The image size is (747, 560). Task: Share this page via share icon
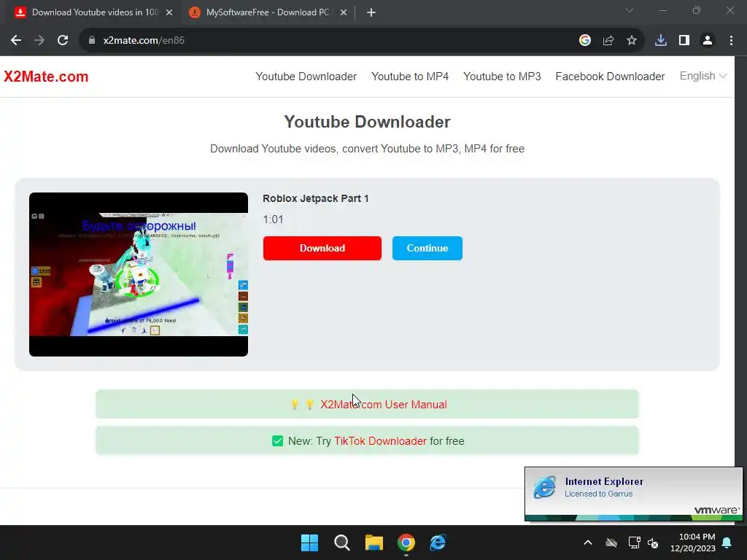click(608, 41)
